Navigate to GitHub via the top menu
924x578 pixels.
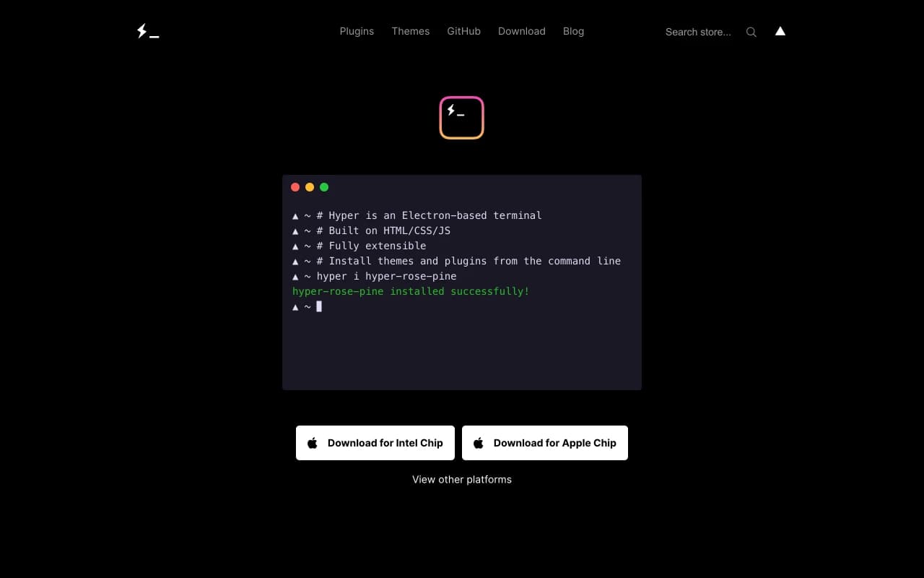(x=463, y=31)
